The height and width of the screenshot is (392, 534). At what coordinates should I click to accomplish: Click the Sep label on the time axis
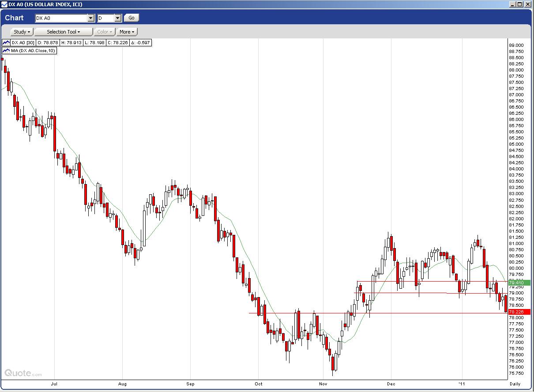point(190,384)
